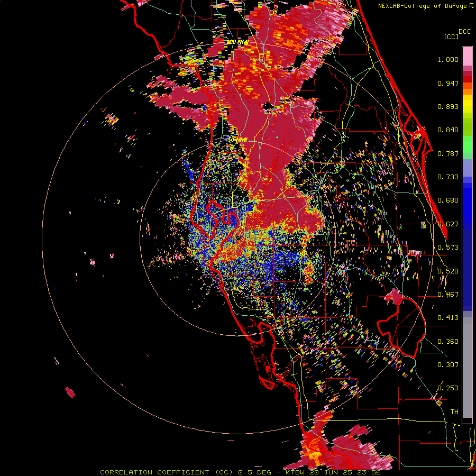Select the 0.573 legend value

448,248
